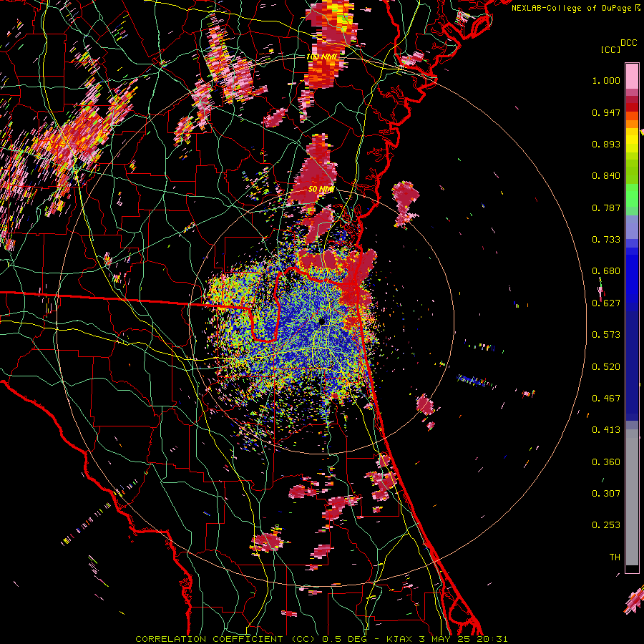Click the 0.413 color scale value
Screen dimensions: 644x644
pos(606,430)
